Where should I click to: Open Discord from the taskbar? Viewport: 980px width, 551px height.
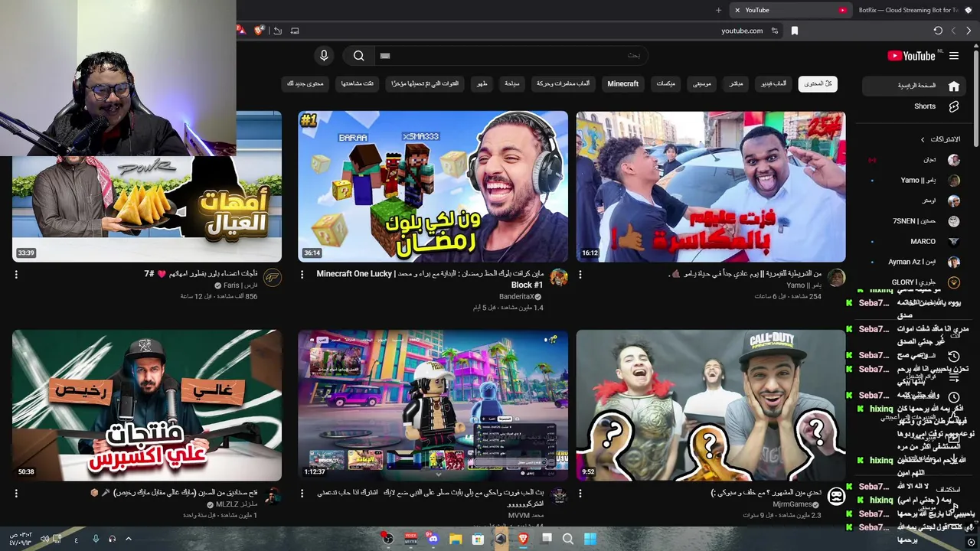(x=433, y=539)
